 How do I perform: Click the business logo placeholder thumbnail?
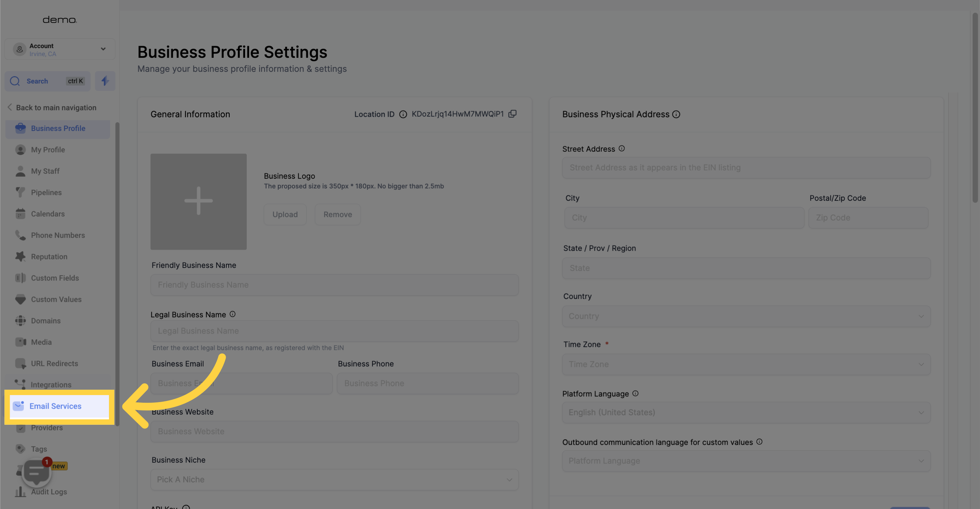[x=199, y=202]
